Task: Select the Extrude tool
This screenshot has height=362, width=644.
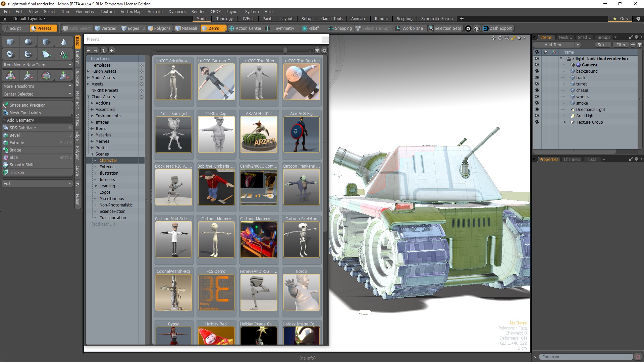Action: tap(17, 142)
